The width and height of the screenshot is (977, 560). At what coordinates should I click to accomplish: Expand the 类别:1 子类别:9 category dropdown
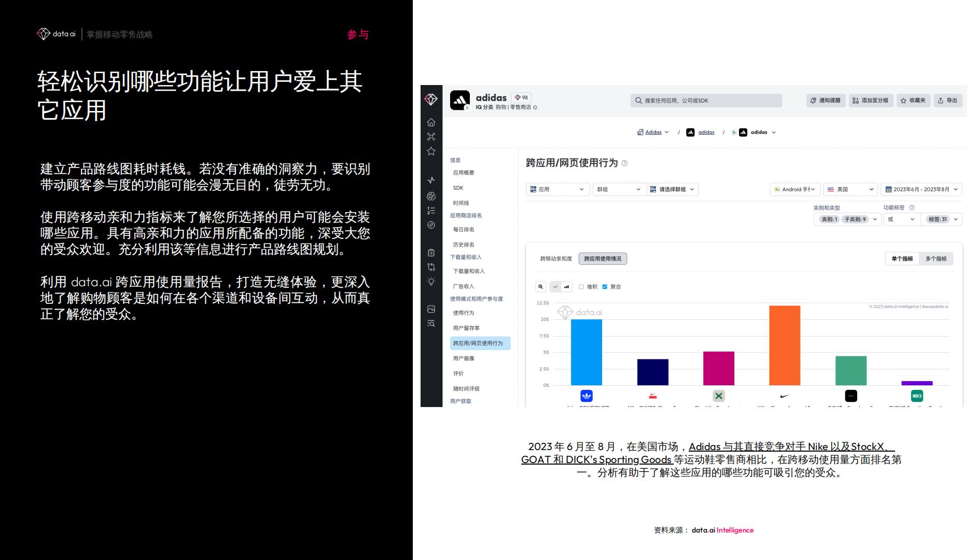[x=847, y=219]
